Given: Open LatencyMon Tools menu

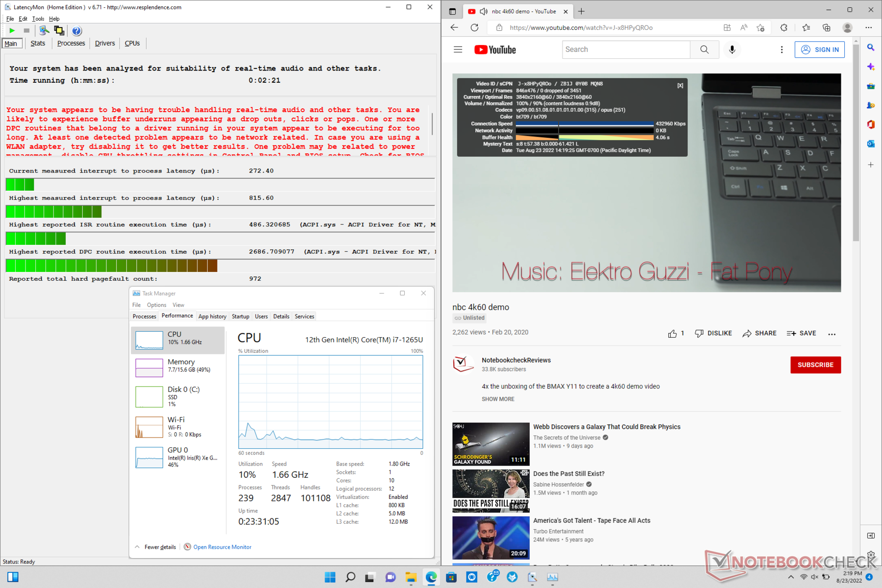Looking at the screenshot, I should click(x=38, y=19).
